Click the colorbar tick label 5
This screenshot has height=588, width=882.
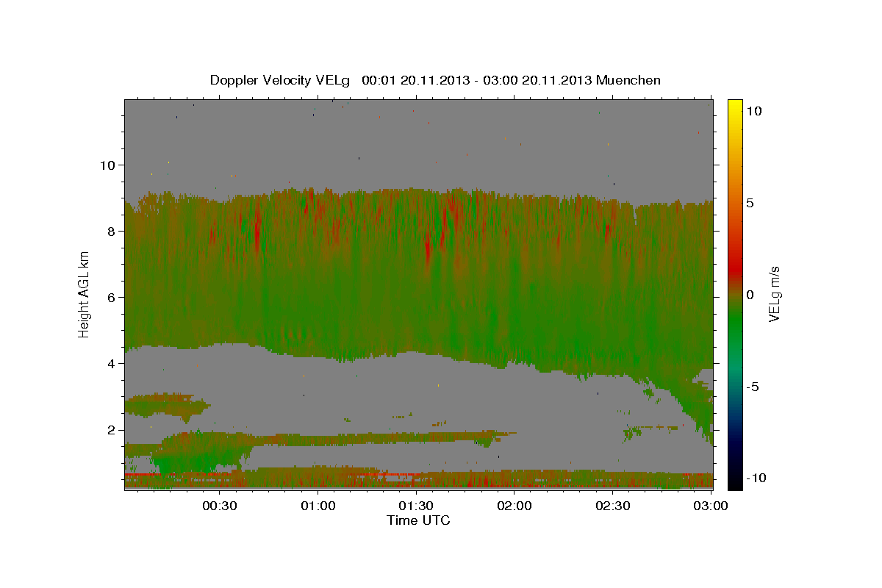750,203
